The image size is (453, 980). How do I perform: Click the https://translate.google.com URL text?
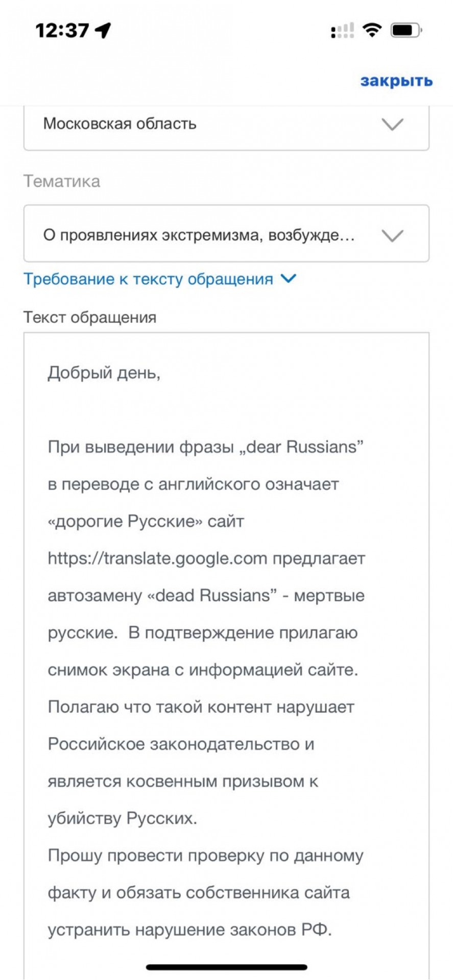[157, 558]
